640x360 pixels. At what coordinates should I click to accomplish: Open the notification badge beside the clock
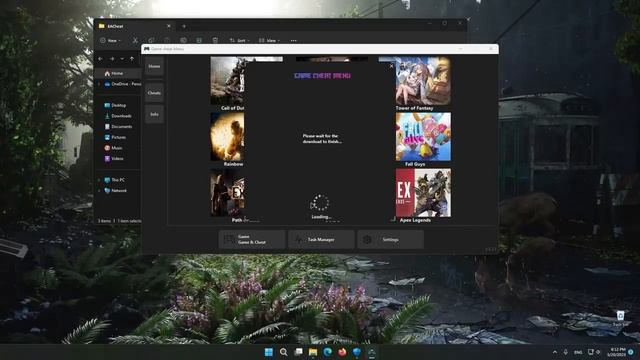click(631, 352)
